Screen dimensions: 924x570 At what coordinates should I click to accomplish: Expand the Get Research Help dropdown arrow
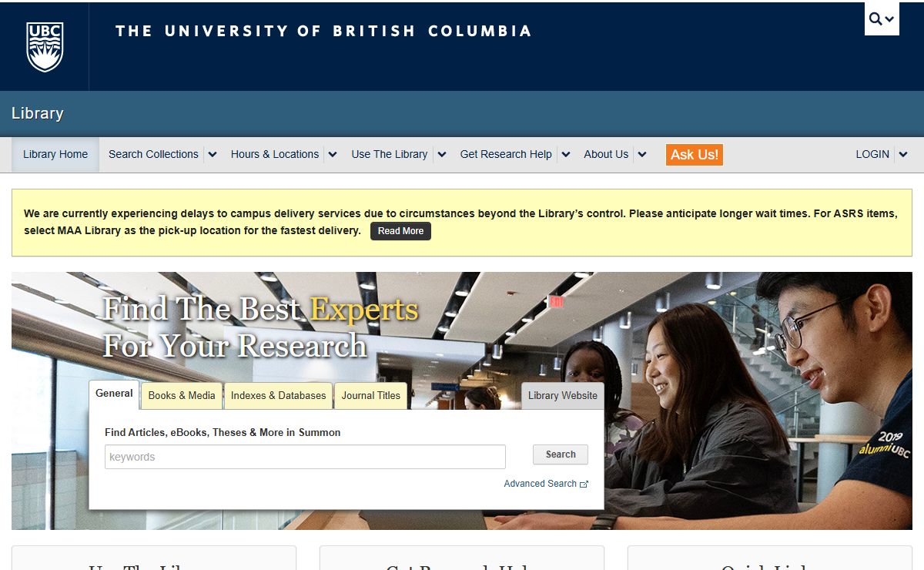566,155
